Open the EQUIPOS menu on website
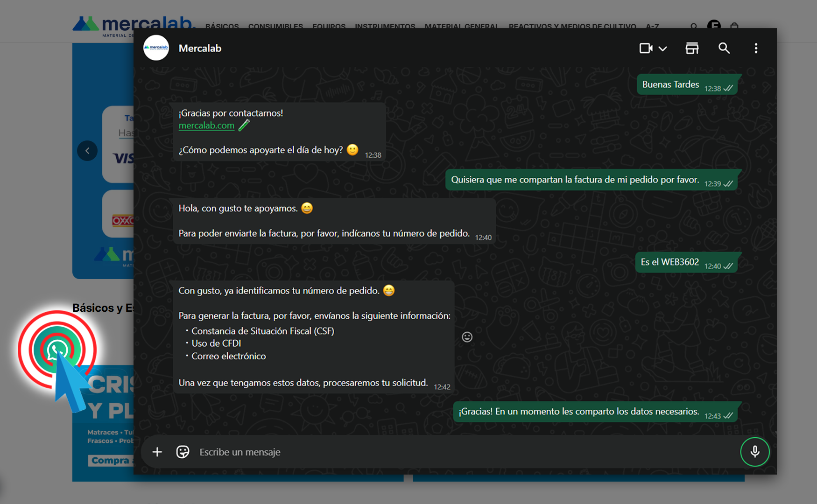The image size is (817, 504). (x=329, y=27)
